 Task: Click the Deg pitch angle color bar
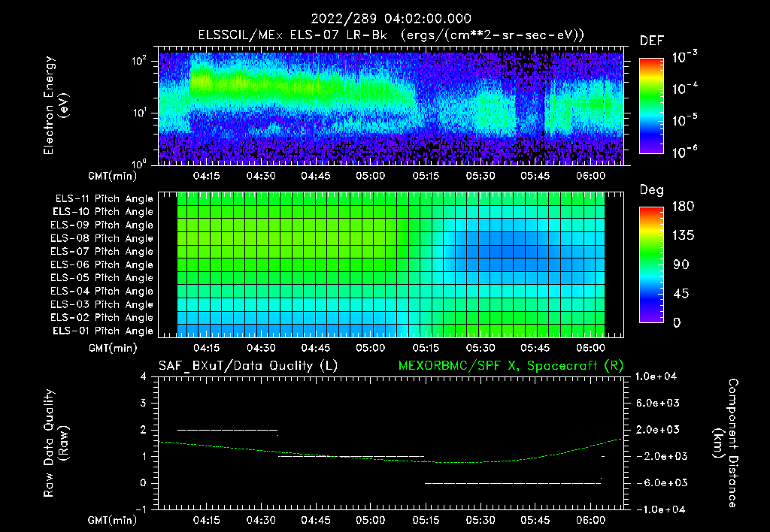[x=651, y=265]
